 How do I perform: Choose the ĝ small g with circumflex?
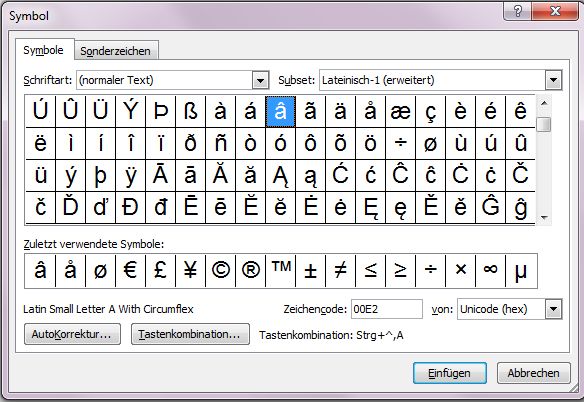pos(521,208)
